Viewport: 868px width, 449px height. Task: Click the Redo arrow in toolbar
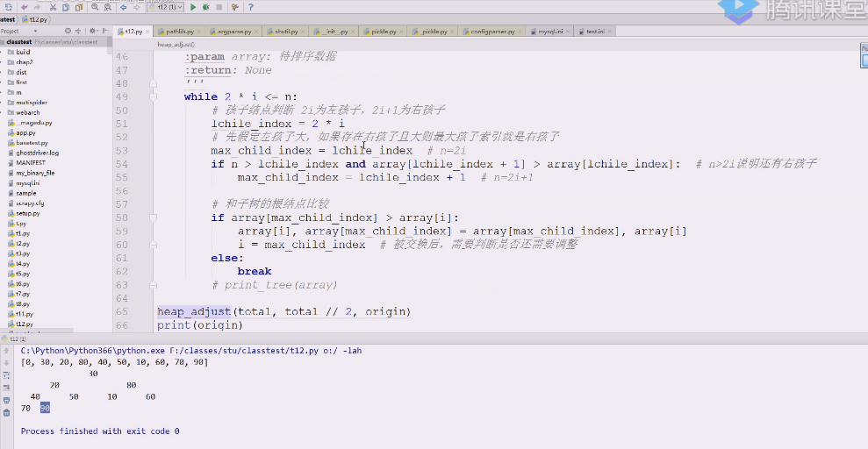(x=37, y=7)
